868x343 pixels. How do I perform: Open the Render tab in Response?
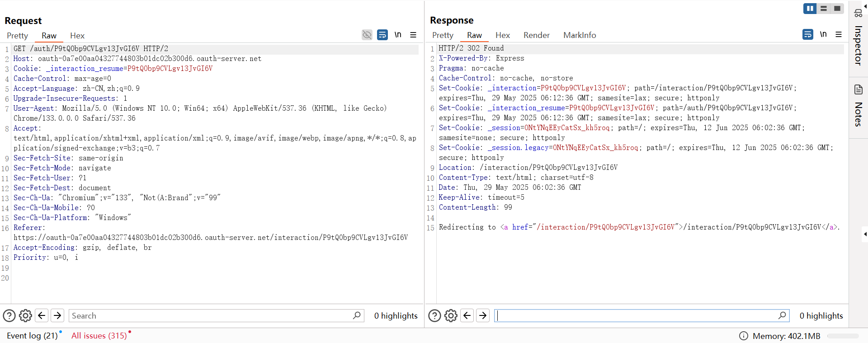[x=536, y=35]
